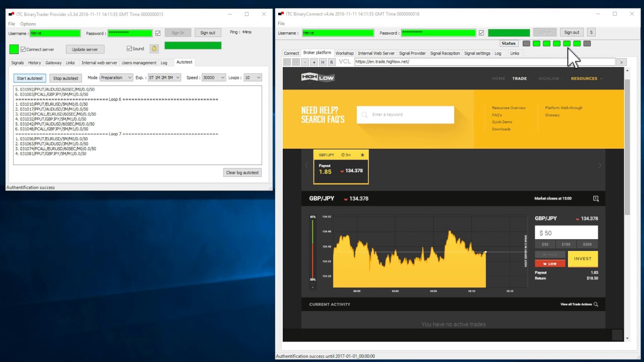Click the plus zoom button in browser bar
Image resolution: width=644 pixels, height=362 pixels.
(314, 62)
